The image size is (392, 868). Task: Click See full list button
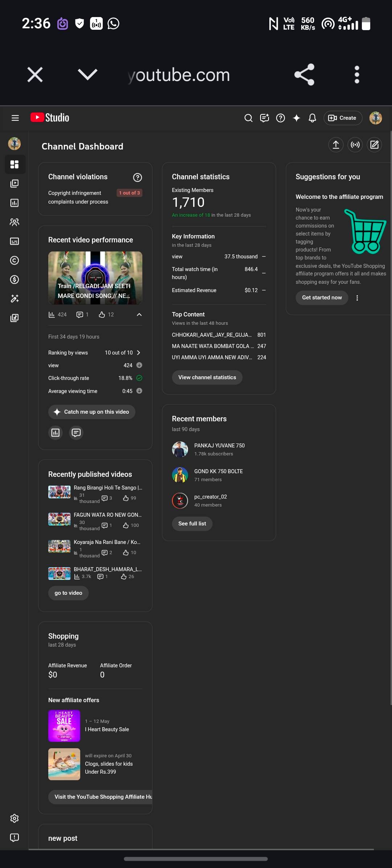click(192, 524)
